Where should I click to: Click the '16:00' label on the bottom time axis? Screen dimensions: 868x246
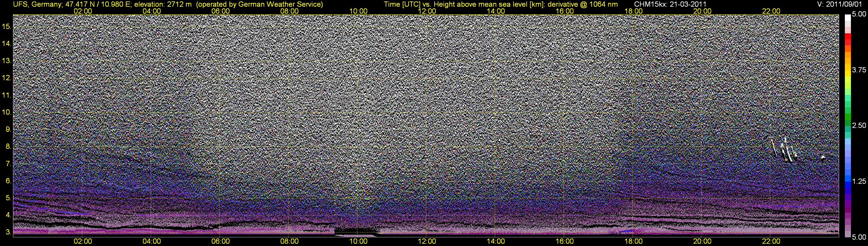(x=565, y=241)
